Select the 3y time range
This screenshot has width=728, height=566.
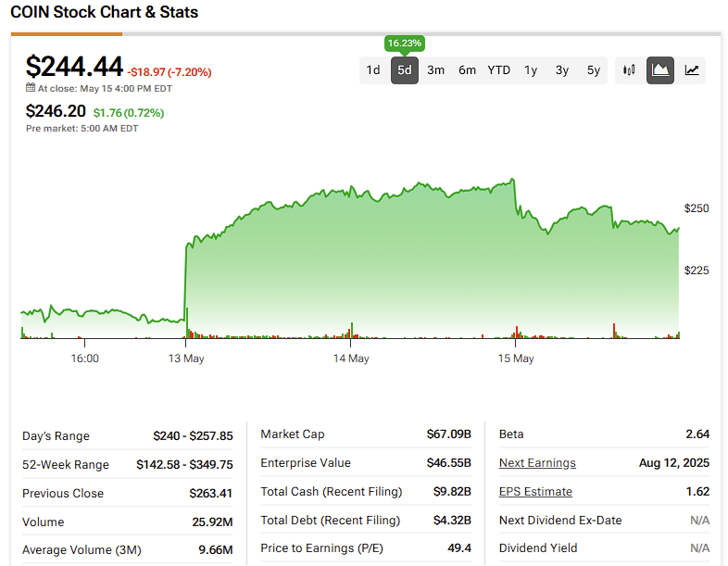point(562,70)
